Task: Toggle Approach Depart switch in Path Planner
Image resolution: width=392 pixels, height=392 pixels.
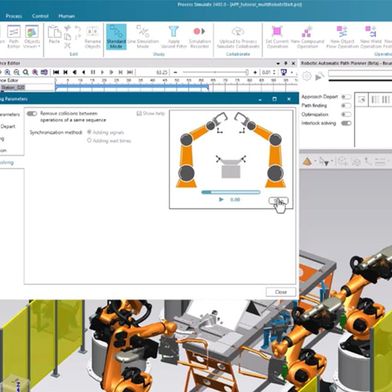Action: (x=346, y=97)
